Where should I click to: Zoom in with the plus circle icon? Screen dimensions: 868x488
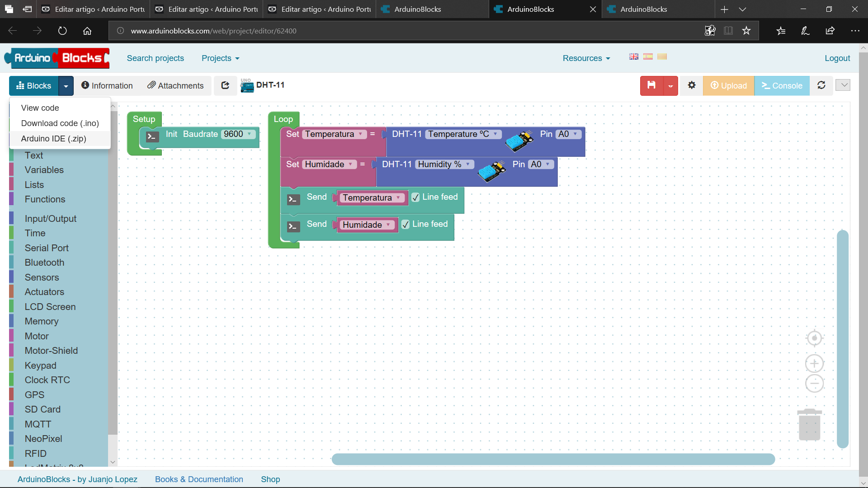pos(814,363)
